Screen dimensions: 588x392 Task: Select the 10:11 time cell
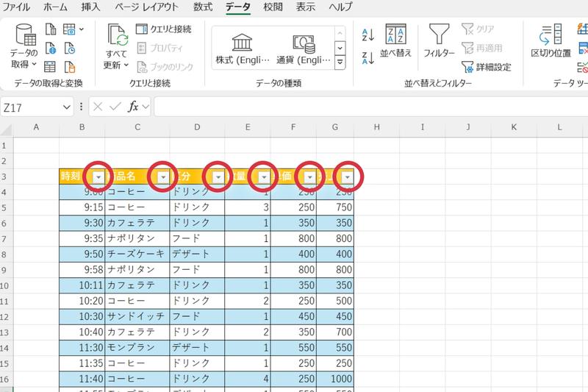click(x=82, y=285)
